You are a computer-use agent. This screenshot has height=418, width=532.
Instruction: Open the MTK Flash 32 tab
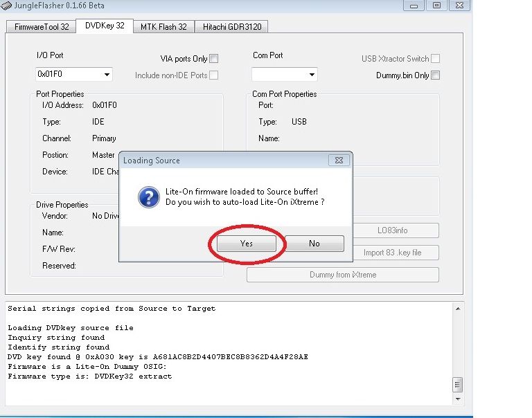[163, 27]
